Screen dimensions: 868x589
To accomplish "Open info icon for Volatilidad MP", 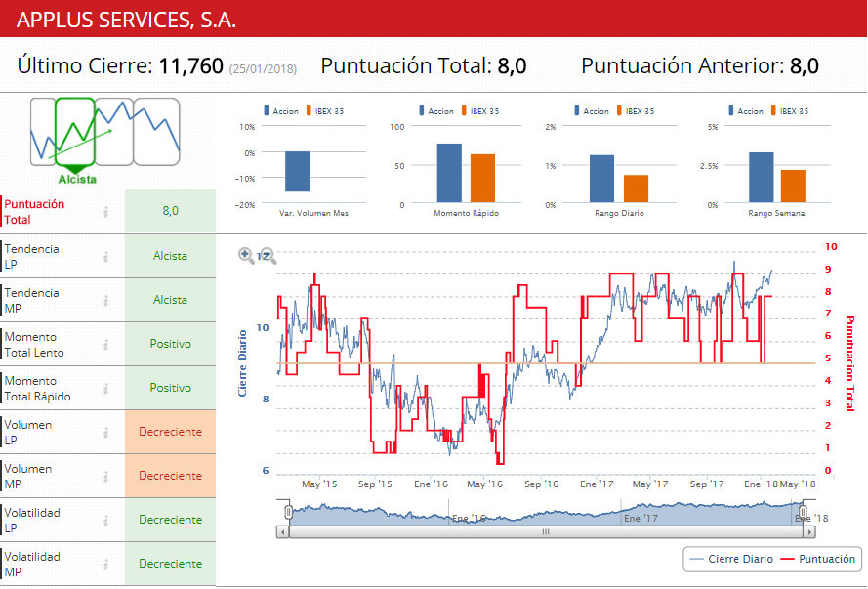I will point(105,564).
